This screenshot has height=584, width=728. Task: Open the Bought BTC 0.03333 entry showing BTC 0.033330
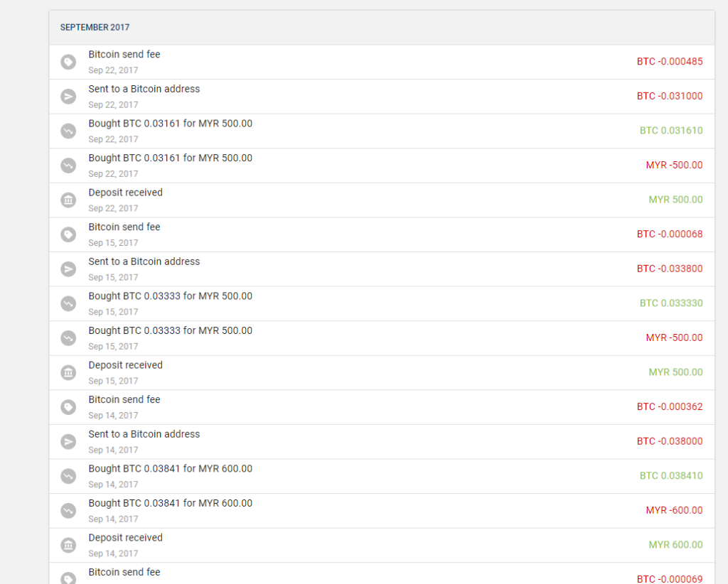[x=382, y=303]
